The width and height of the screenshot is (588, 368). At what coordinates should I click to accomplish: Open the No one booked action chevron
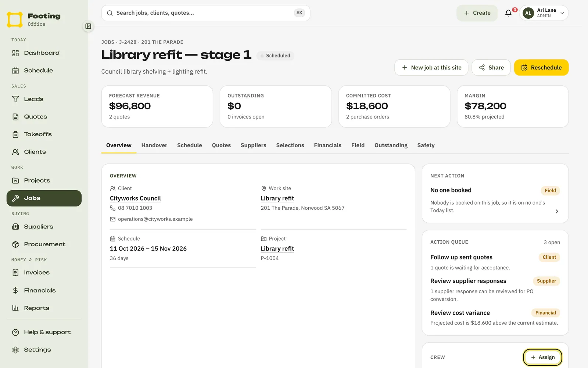(x=557, y=211)
